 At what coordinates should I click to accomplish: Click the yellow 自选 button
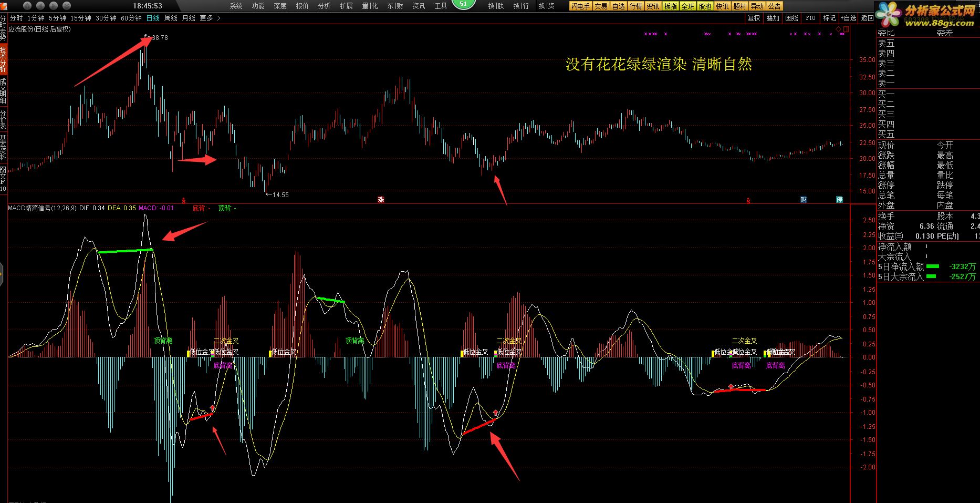619,6
